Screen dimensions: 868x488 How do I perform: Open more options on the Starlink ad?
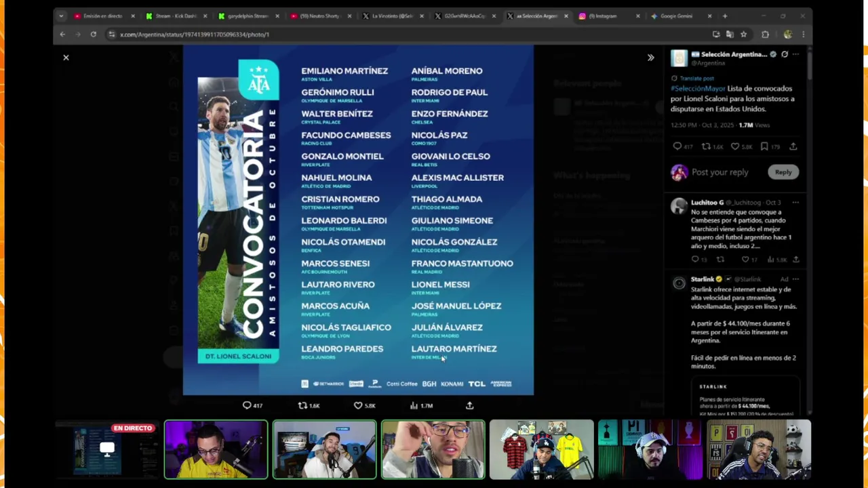[795, 279]
